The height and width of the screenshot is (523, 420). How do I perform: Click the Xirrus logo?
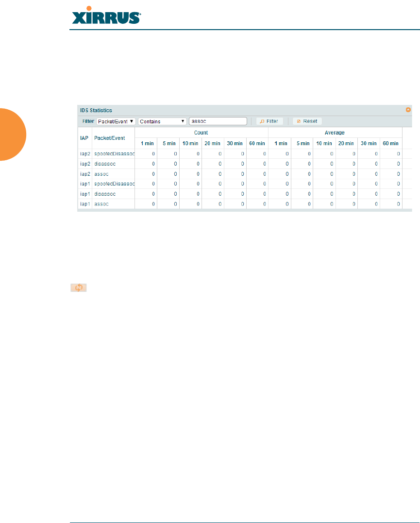[106, 16]
